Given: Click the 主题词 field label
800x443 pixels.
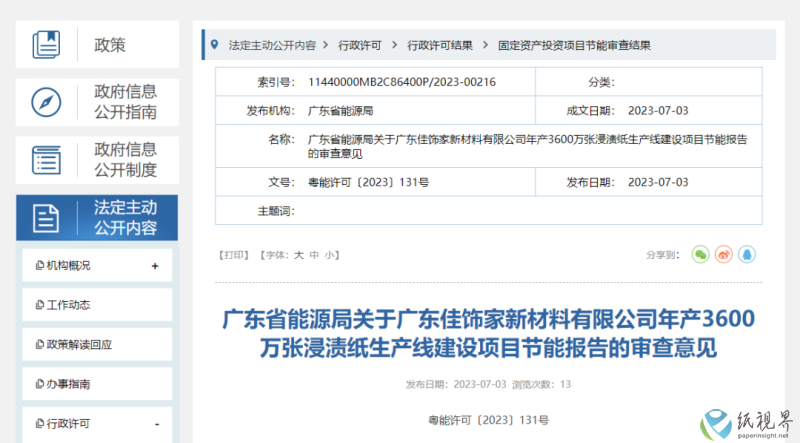Looking at the screenshot, I should point(276,211).
